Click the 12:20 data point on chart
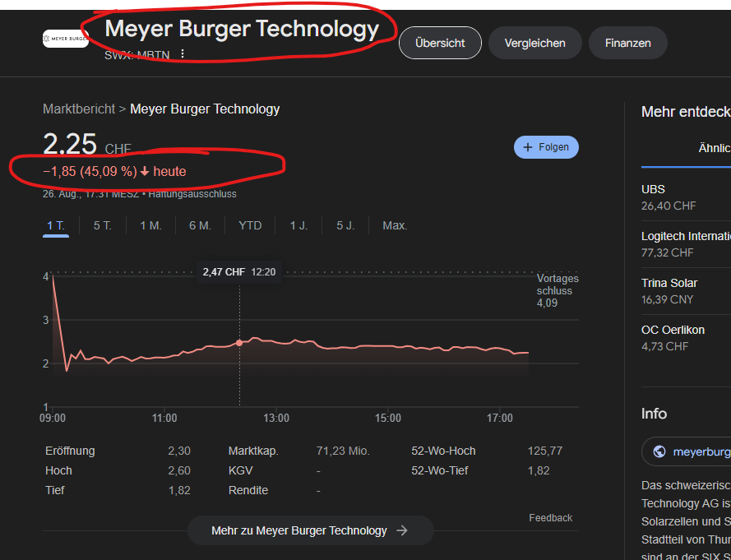The image size is (731, 560). coord(239,343)
